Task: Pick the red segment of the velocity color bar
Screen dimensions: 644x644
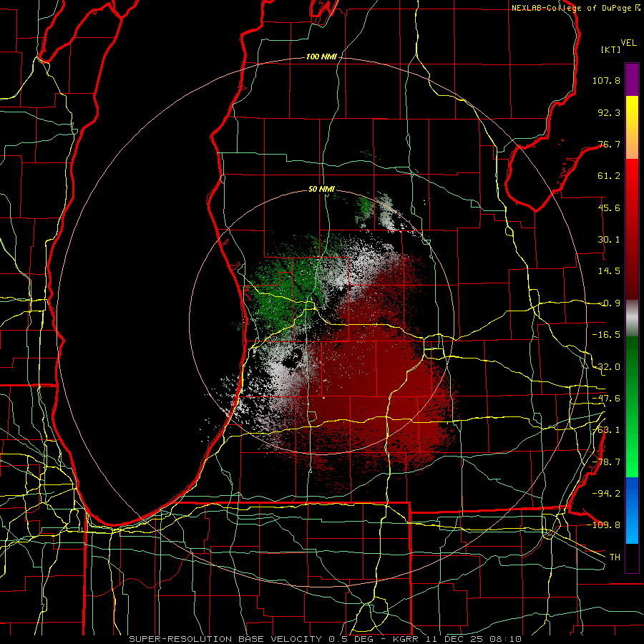Action: [632, 229]
